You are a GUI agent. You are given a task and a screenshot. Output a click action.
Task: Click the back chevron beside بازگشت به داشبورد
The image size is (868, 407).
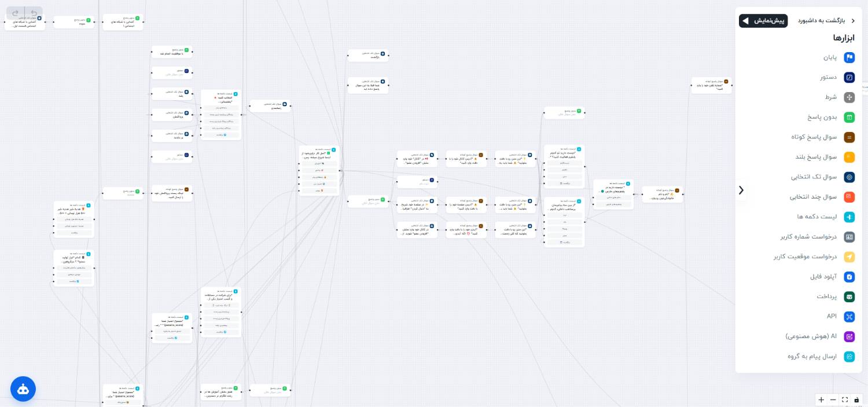coord(852,21)
